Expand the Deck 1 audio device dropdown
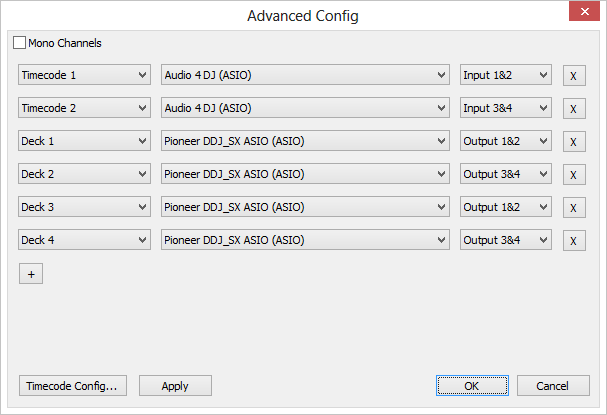The width and height of the screenshot is (607, 415). [x=305, y=141]
